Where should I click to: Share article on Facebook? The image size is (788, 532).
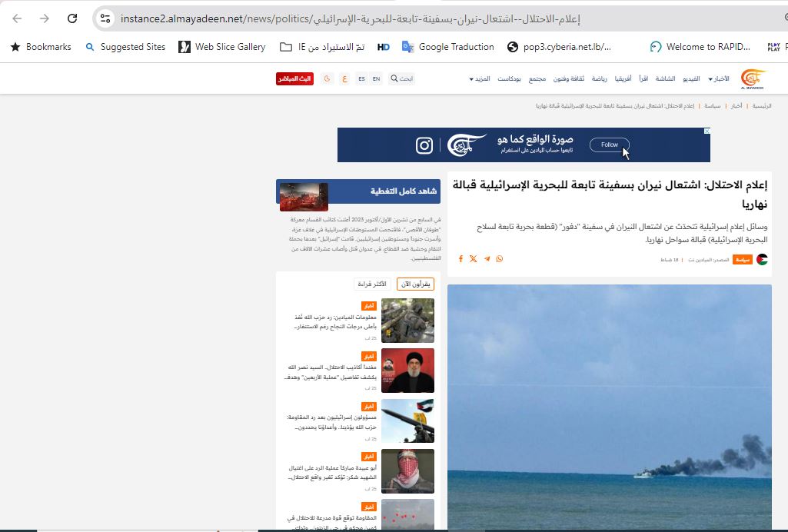tap(460, 259)
